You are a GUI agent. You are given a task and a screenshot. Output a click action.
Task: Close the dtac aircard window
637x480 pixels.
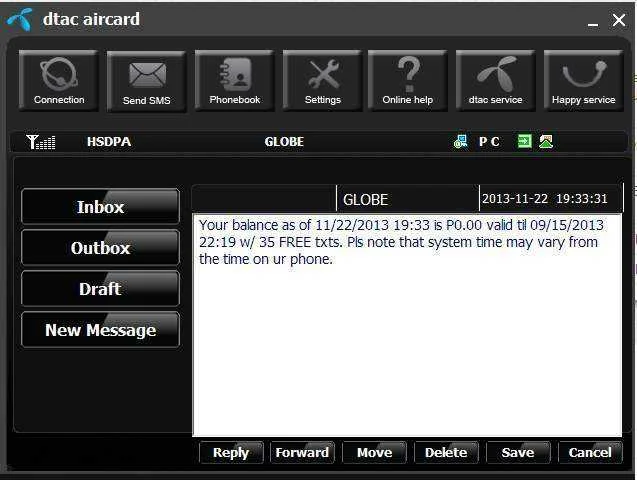[x=619, y=19]
